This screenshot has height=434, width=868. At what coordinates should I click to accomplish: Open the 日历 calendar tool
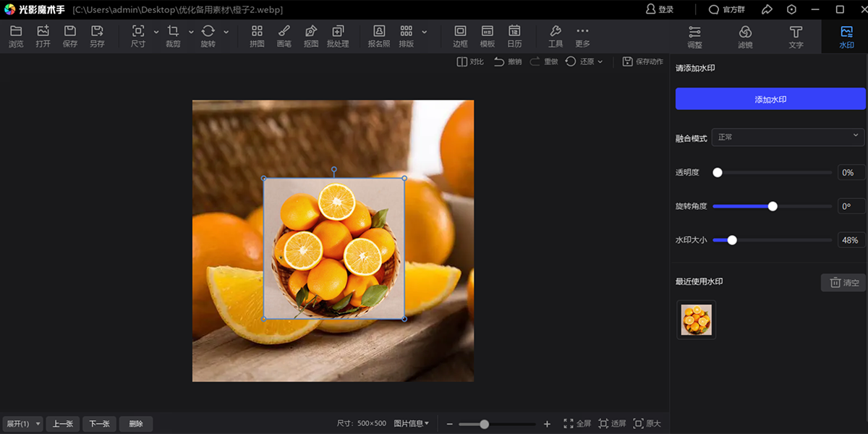coord(514,36)
